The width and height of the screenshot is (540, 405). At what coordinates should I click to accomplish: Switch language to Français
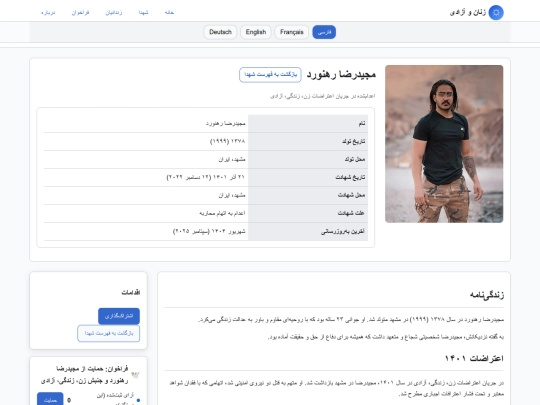tap(291, 32)
